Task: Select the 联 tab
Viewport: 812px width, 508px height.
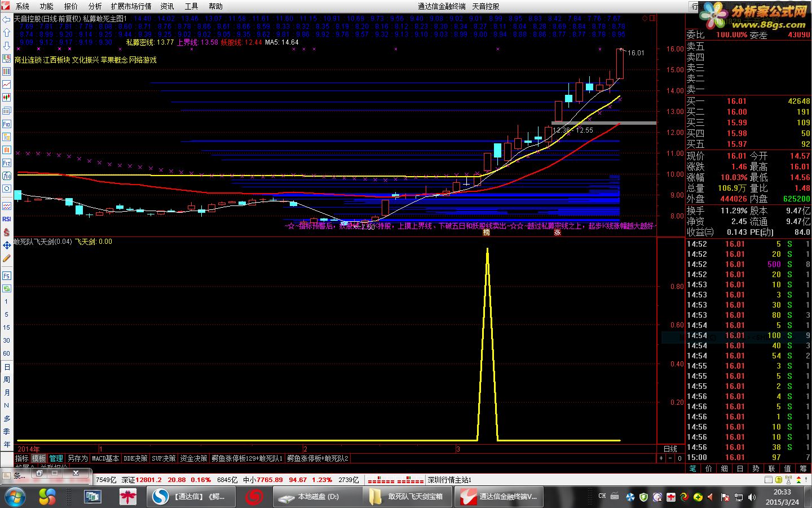Action: (771, 468)
